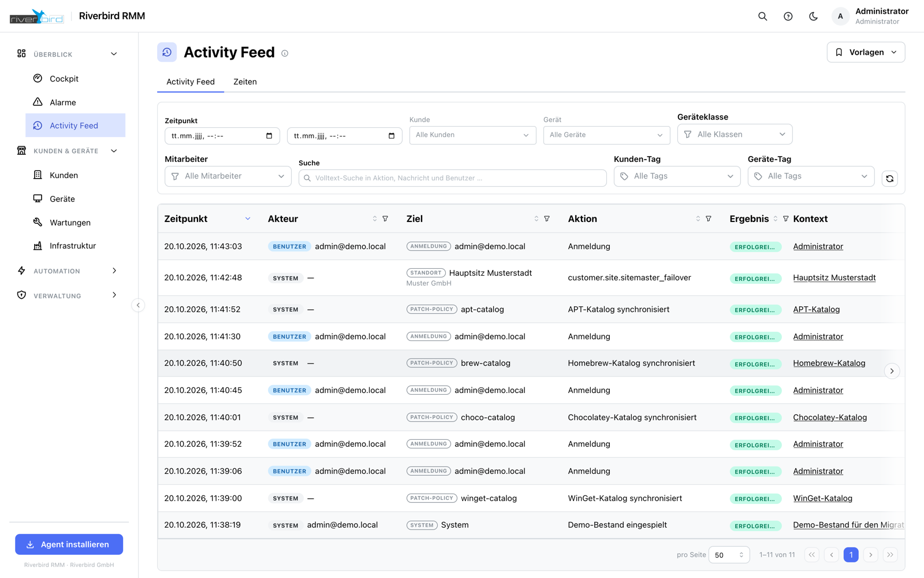Click the Activity Feed info icon
Screen dimensions: 924x578
click(x=285, y=53)
